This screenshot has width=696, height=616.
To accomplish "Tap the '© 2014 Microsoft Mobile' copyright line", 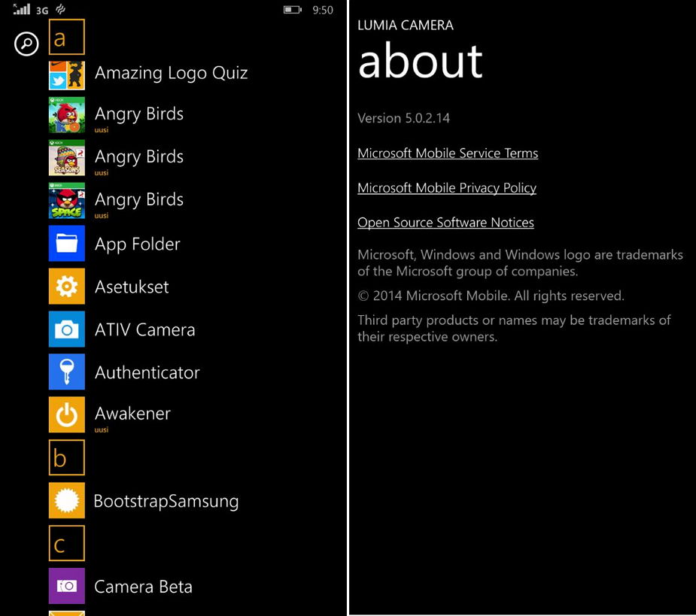I will point(491,296).
